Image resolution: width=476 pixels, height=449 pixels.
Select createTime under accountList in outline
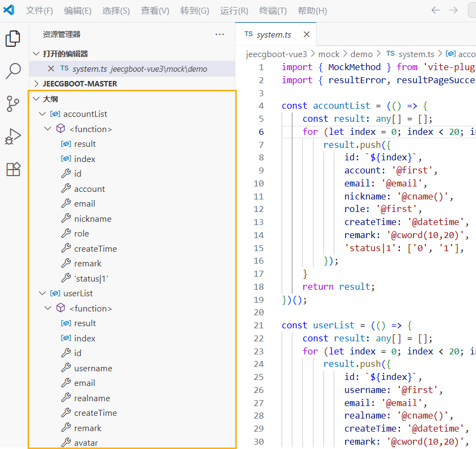pyautogui.click(x=133, y=248)
